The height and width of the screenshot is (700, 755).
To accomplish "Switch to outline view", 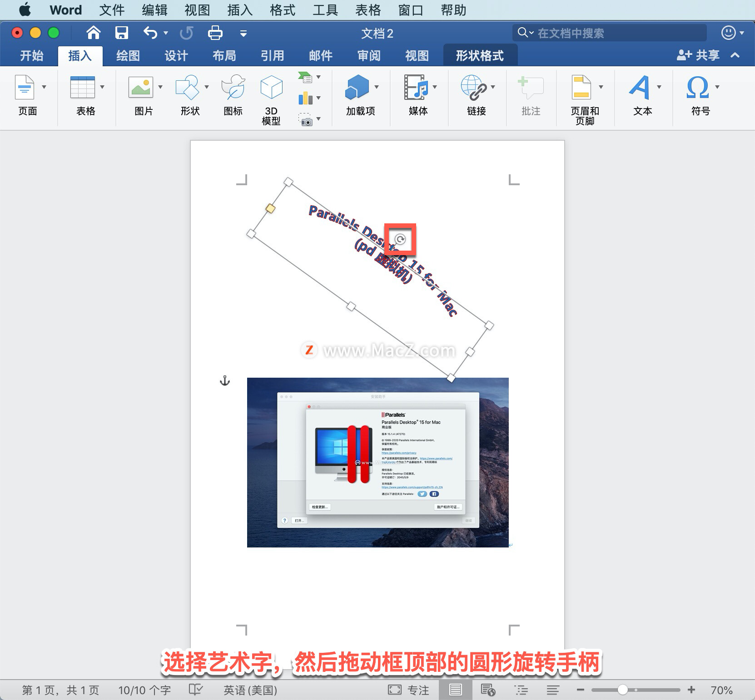I will 521,690.
